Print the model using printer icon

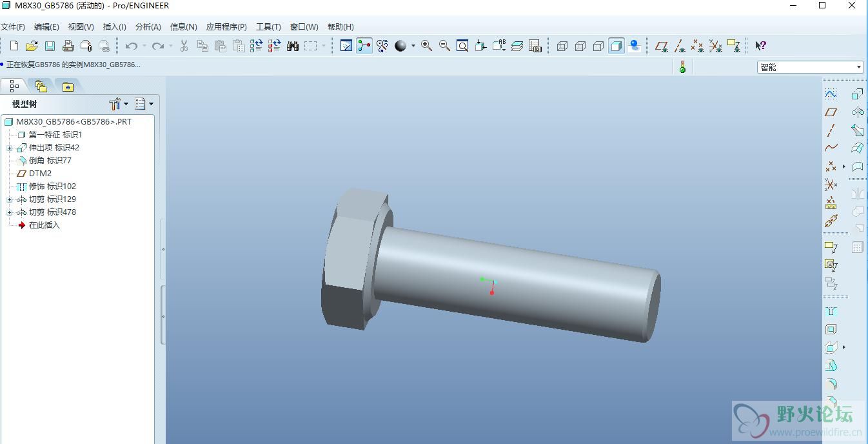point(68,46)
